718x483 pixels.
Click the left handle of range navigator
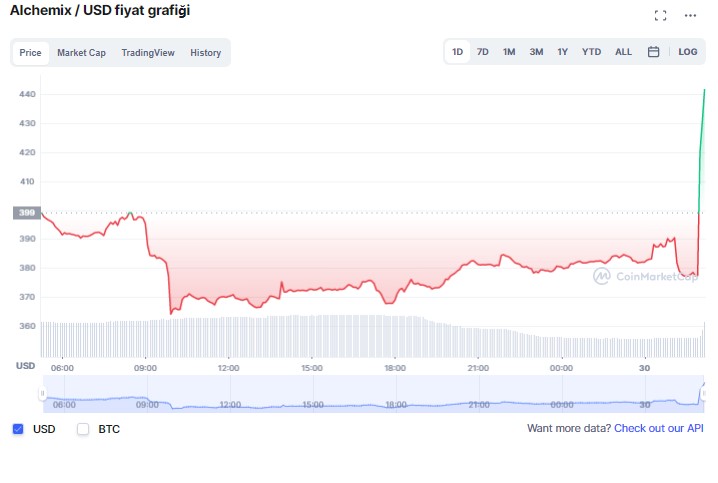click(42, 393)
